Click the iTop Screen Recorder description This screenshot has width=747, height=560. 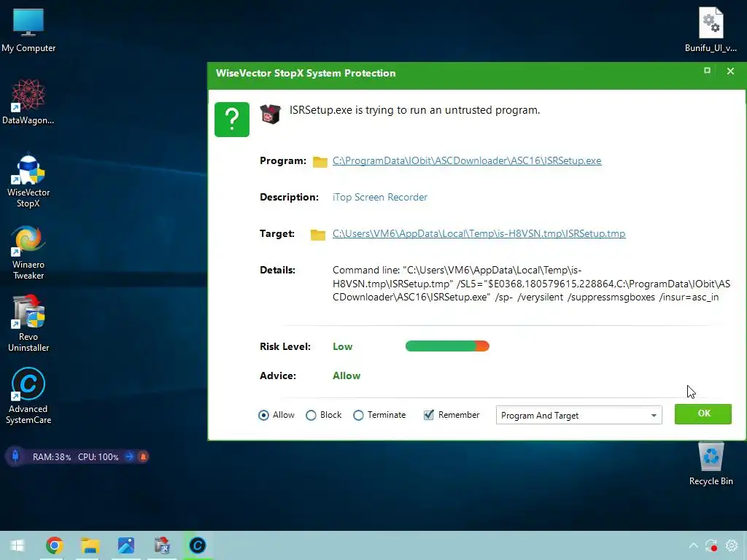coord(379,197)
